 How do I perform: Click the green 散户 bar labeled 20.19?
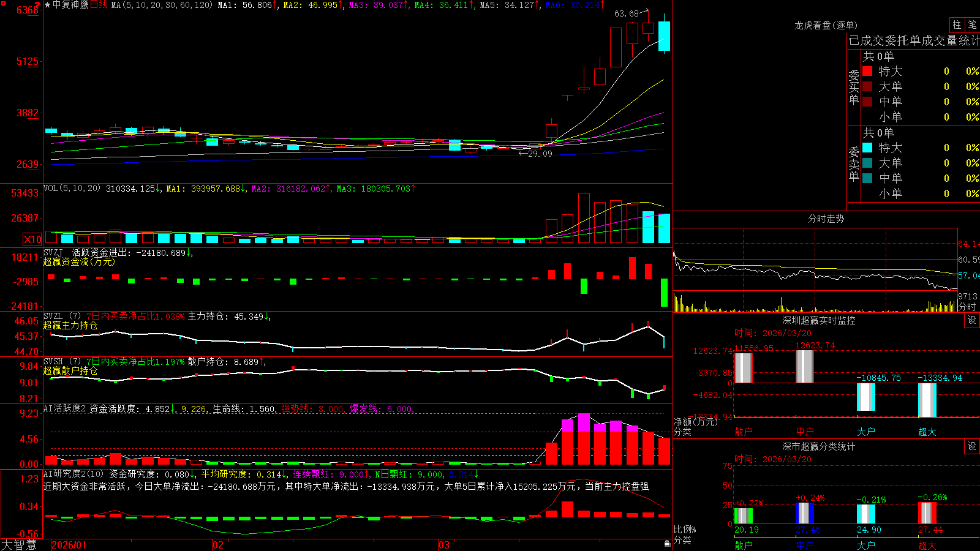744,515
